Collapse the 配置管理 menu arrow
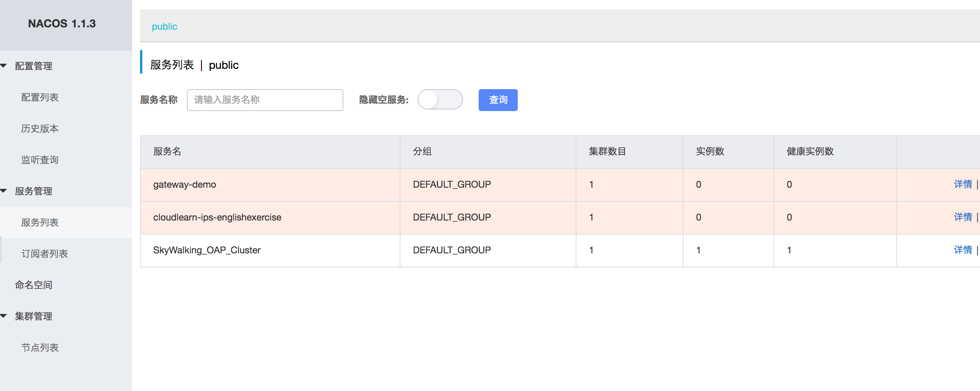Image resolution: width=980 pixels, height=391 pixels. click(4, 66)
